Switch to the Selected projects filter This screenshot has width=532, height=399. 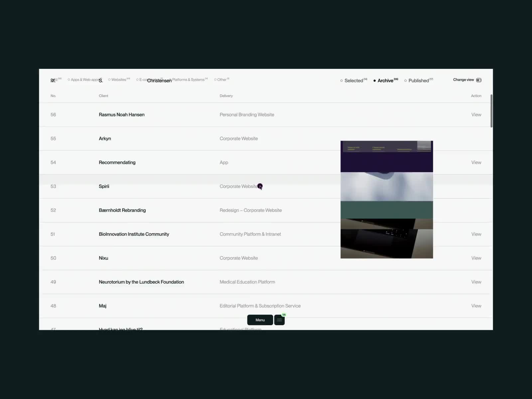(353, 81)
